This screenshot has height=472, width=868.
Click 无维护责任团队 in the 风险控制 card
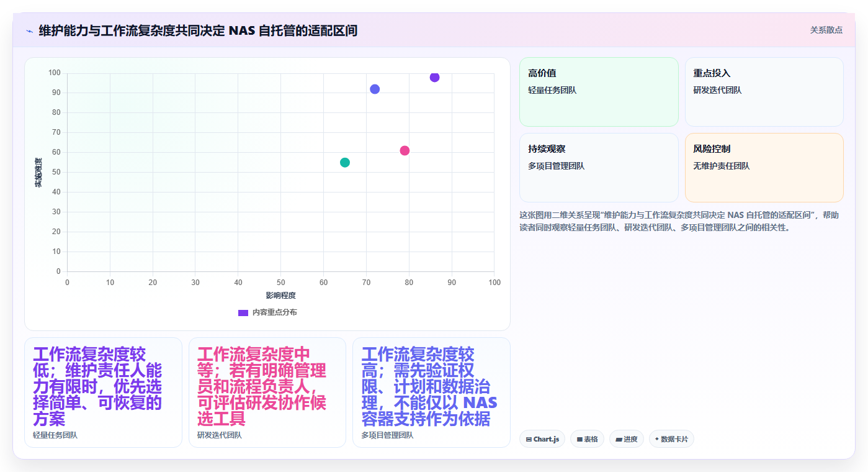pos(722,166)
